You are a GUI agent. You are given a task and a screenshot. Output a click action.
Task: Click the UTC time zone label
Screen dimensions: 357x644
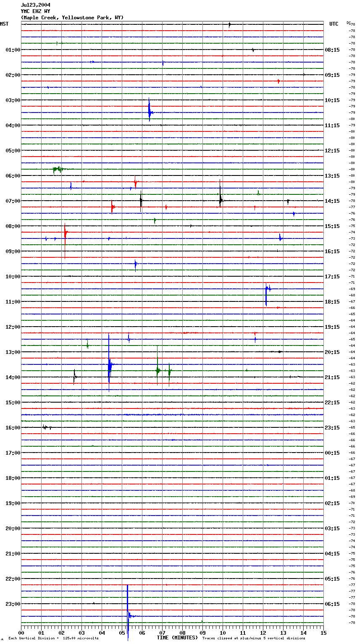pyautogui.click(x=334, y=24)
